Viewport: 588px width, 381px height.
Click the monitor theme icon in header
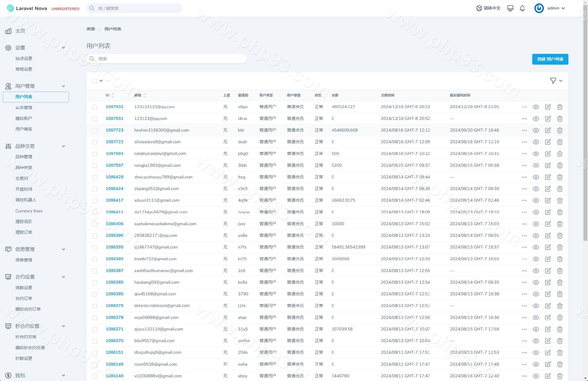pyautogui.click(x=510, y=8)
